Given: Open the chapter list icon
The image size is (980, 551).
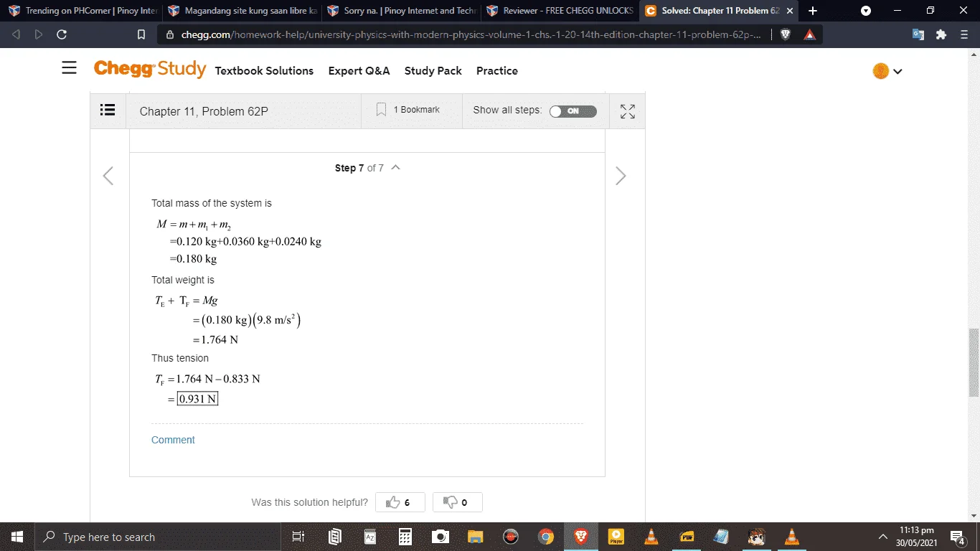Looking at the screenshot, I should (108, 110).
